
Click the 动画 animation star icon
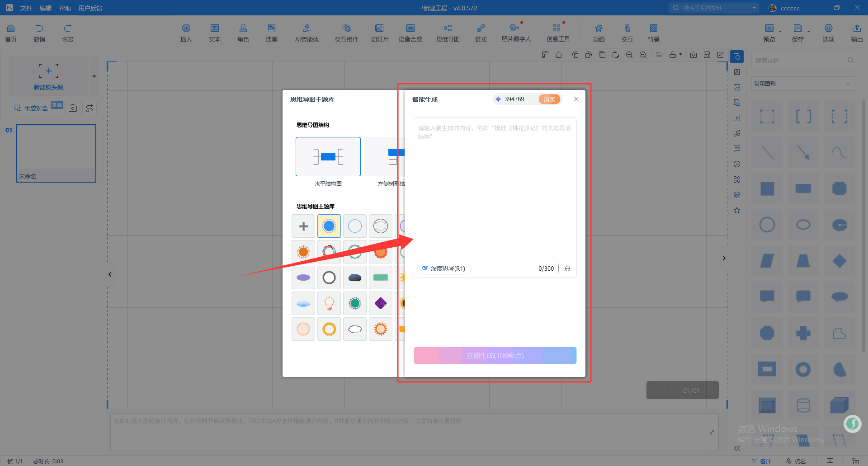599,33
